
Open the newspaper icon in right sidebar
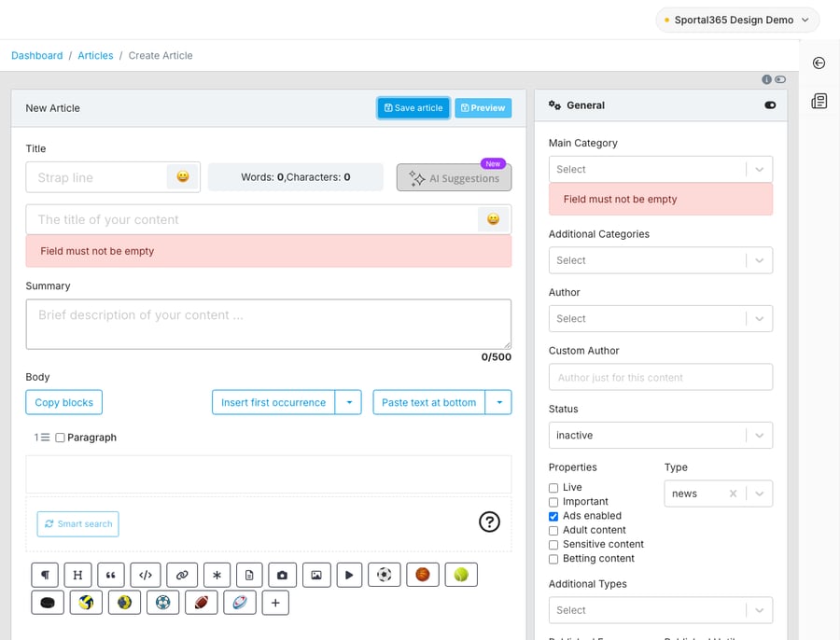(819, 101)
